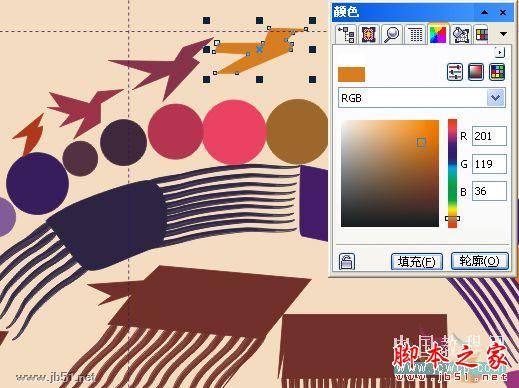Screen dimensions: 519x388
Task: Switch to the Transformation docker tab
Action: click(369, 34)
